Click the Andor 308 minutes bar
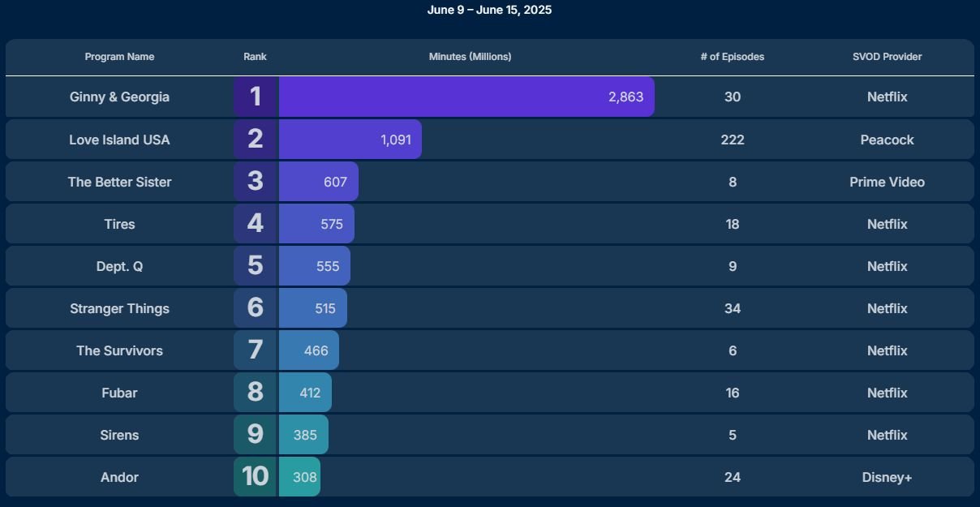The height and width of the screenshot is (507, 980). (299, 476)
